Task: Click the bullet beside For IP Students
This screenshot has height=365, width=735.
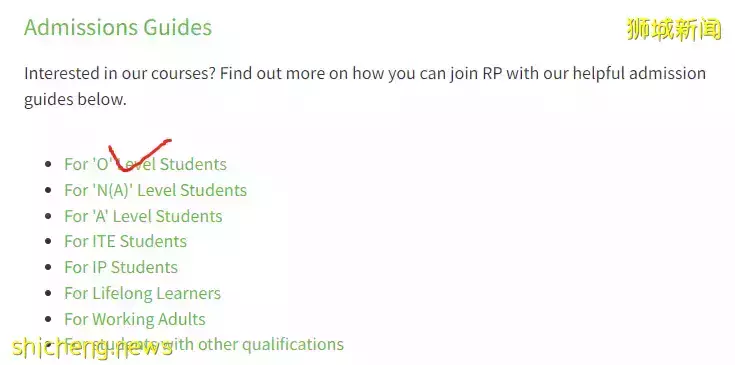Action: (48, 268)
